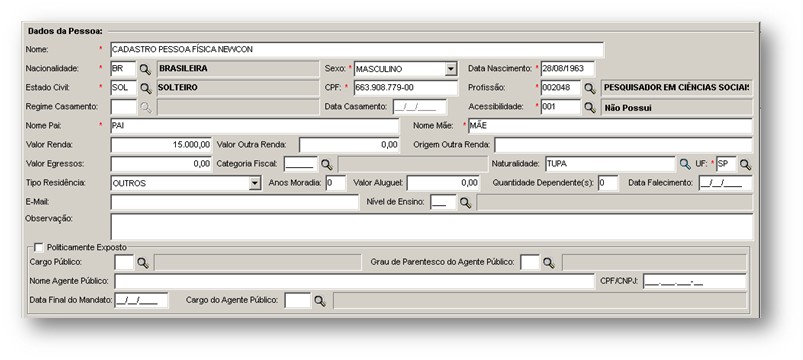Click disabled Regime Casamento lookup icon
This screenshot has height=360, width=803.
[146, 107]
